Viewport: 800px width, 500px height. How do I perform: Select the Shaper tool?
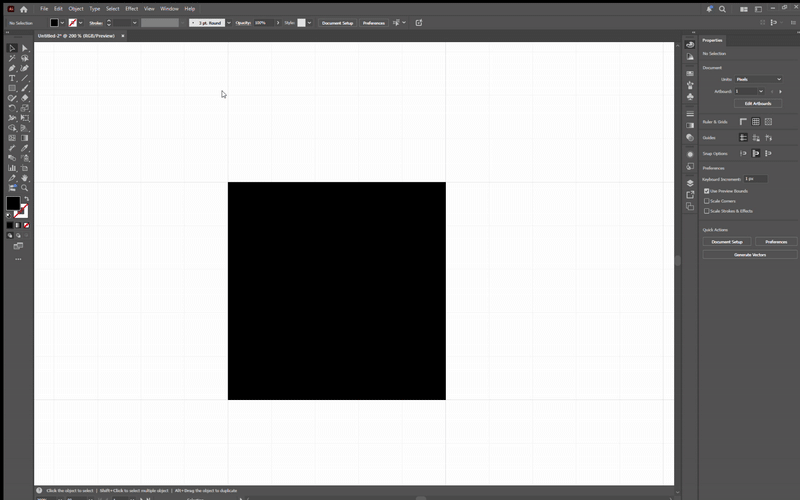coord(12,98)
